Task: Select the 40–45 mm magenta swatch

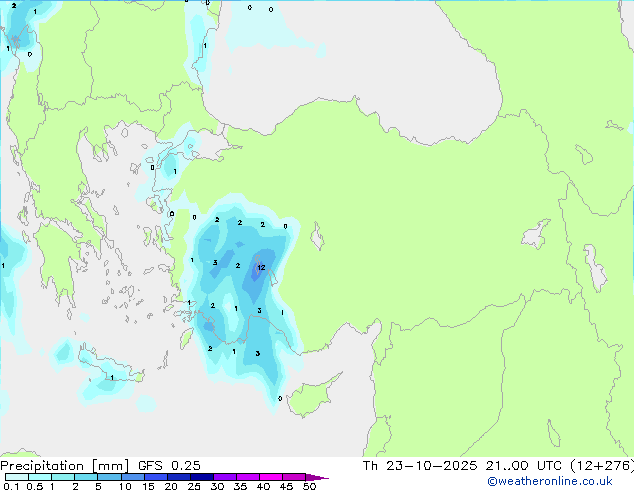Action: pyautogui.click(x=271, y=477)
